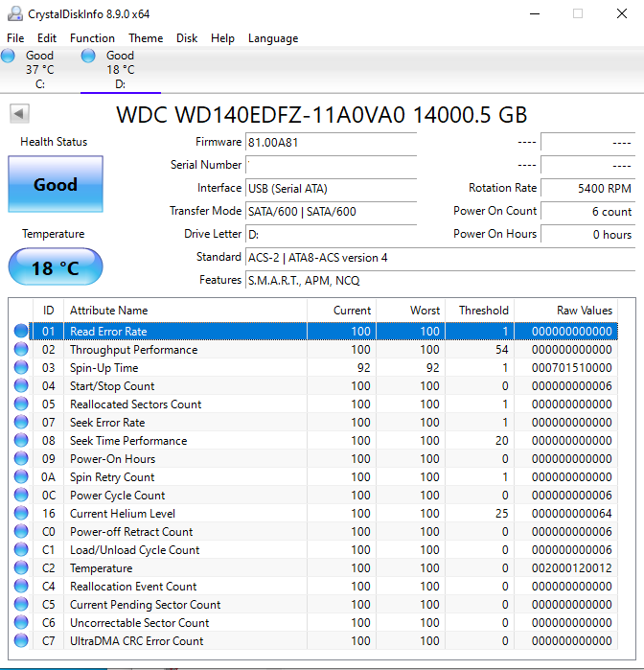Open the Disk menu

coord(187,38)
